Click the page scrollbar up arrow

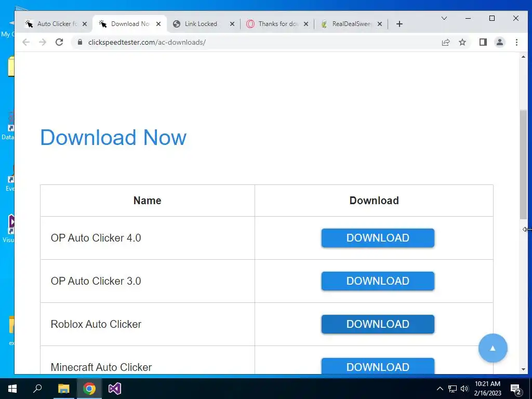[523, 57]
